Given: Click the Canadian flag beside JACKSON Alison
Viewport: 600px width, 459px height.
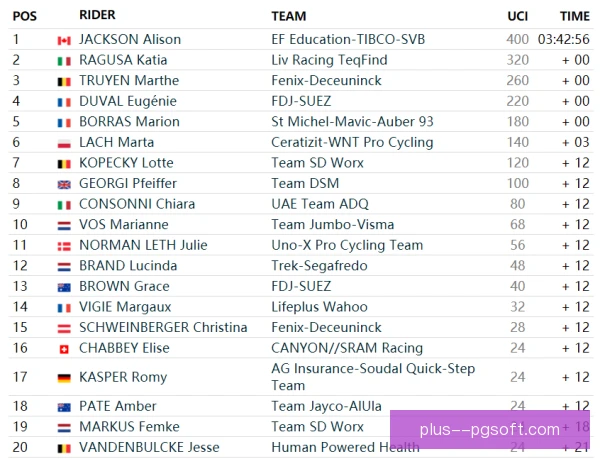Looking at the screenshot, I should tap(64, 41).
